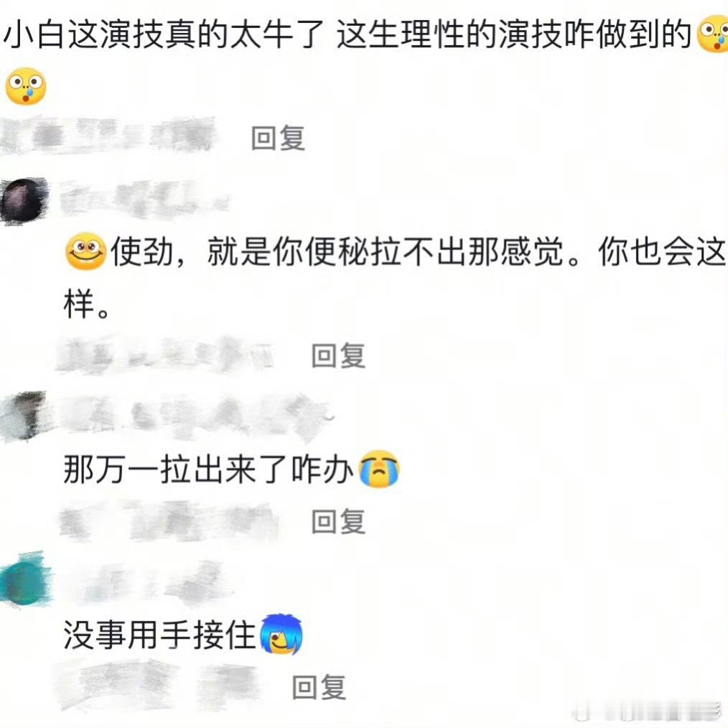728x728 pixels.
Task: Open blurred username above the 使劲 comment
Action: point(145,200)
